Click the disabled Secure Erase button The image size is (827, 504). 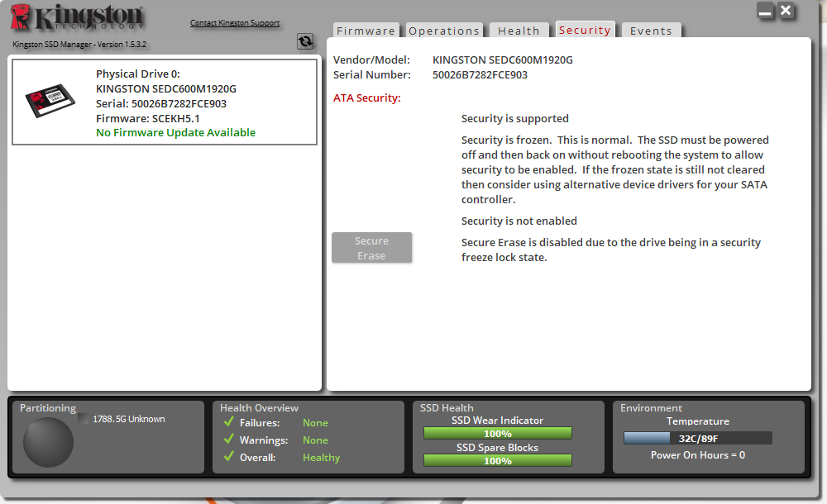click(x=372, y=248)
